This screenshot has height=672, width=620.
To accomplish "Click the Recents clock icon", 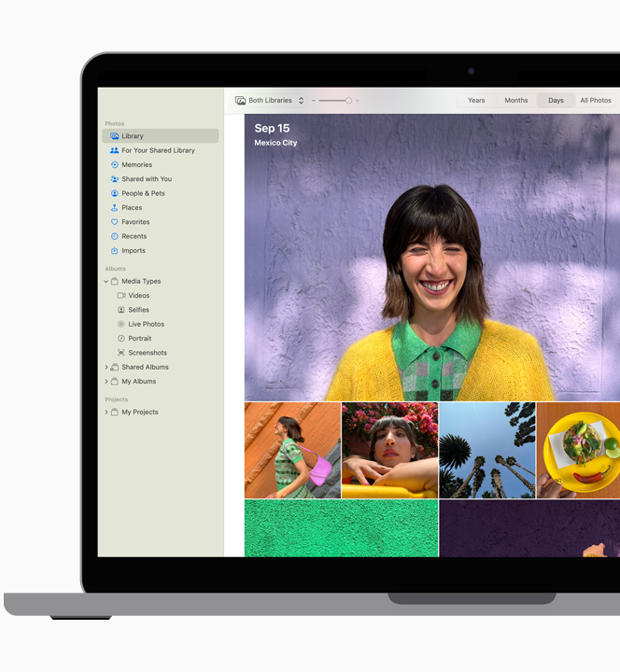I will (x=115, y=236).
